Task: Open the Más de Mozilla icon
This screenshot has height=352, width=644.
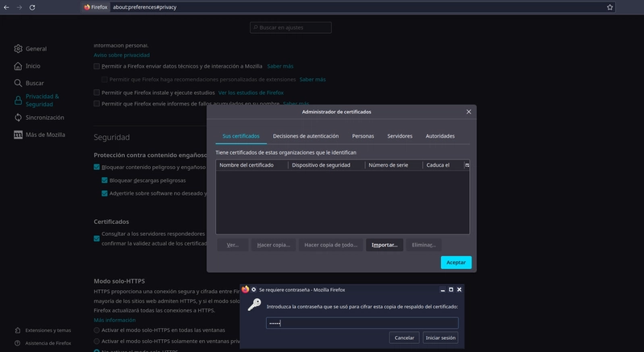Action: click(18, 135)
